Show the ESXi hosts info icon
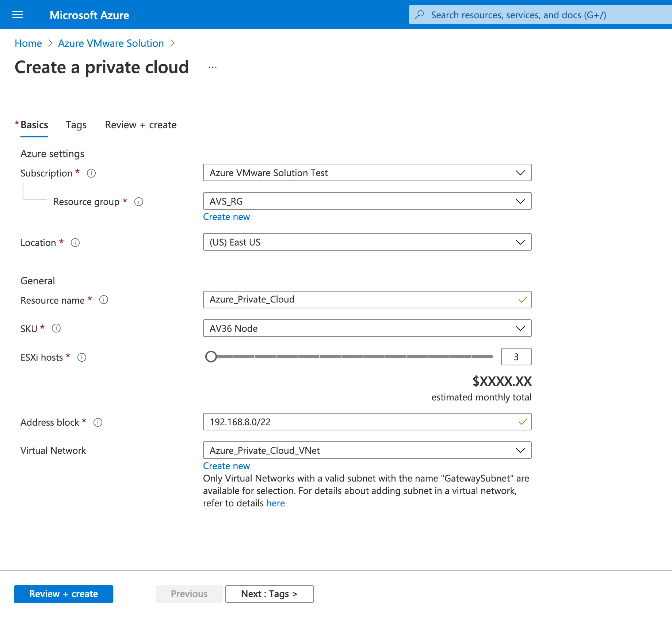 [82, 357]
